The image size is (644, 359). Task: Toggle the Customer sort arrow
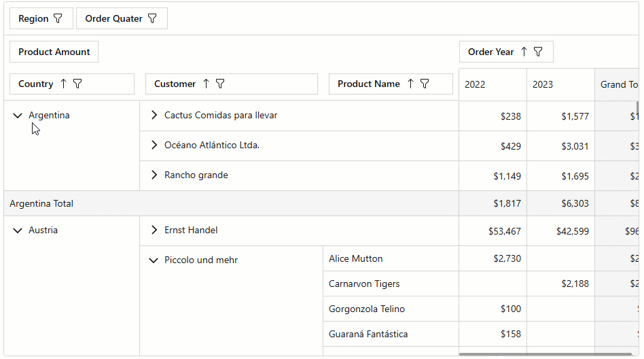tap(206, 84)
